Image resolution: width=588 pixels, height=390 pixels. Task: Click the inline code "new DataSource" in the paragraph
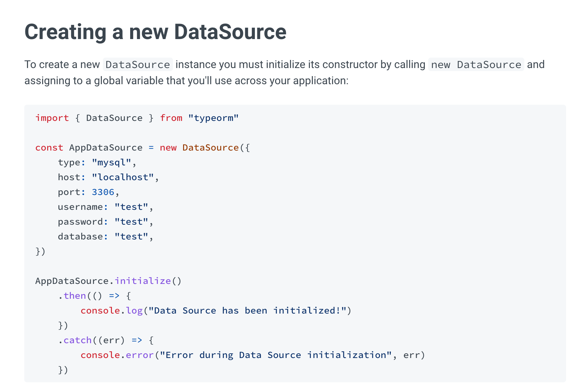coord(476,64)
